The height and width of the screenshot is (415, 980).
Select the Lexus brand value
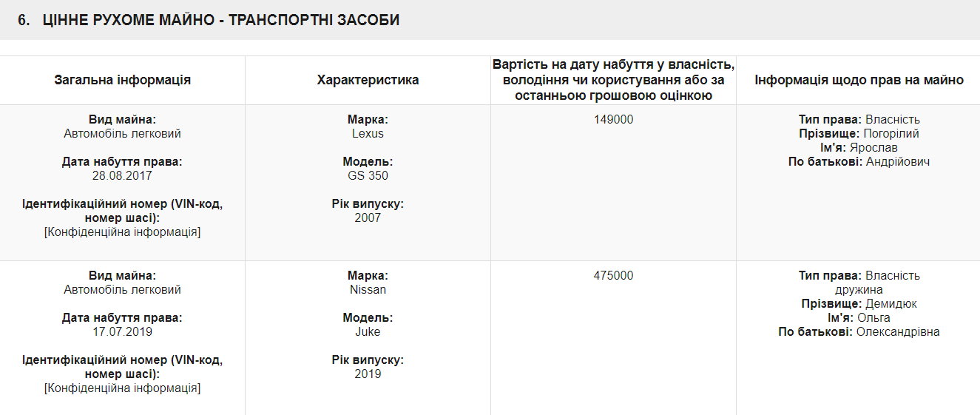click(x=368, y=134)
